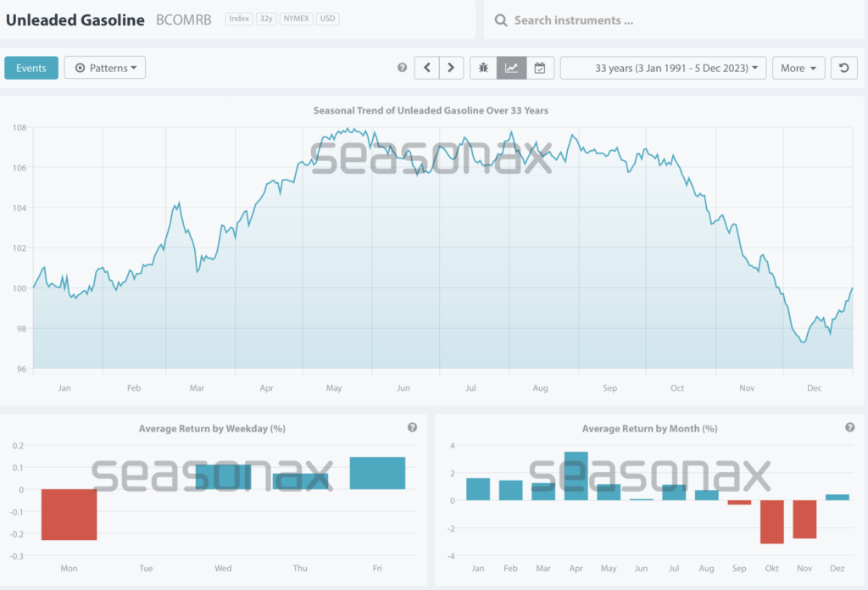
Task: Click the Friday bar in weekday chart
Action: (377, 473)
